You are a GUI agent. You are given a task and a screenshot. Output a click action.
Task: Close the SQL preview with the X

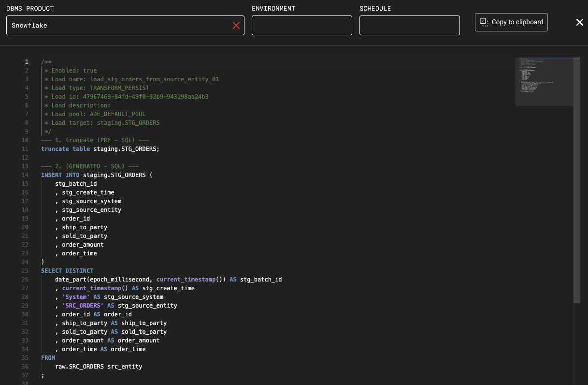point(579,22)
